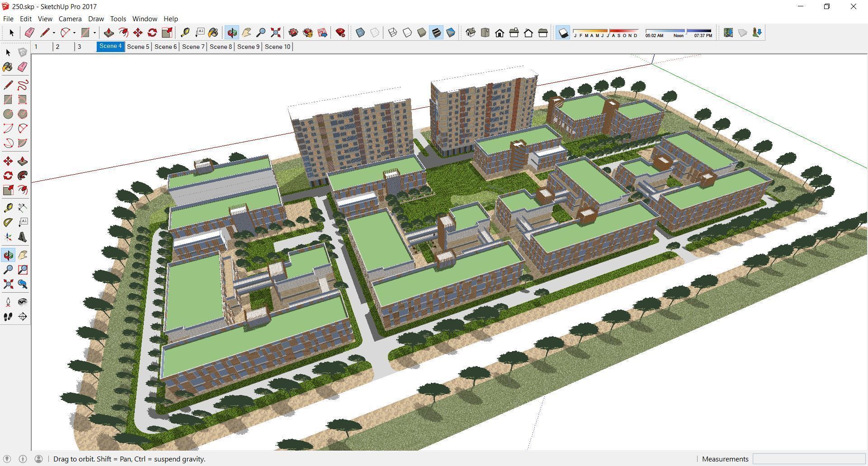Click Send to LayOut icon
This screenshot has height=466, width=868.
(x=322, y=33)
